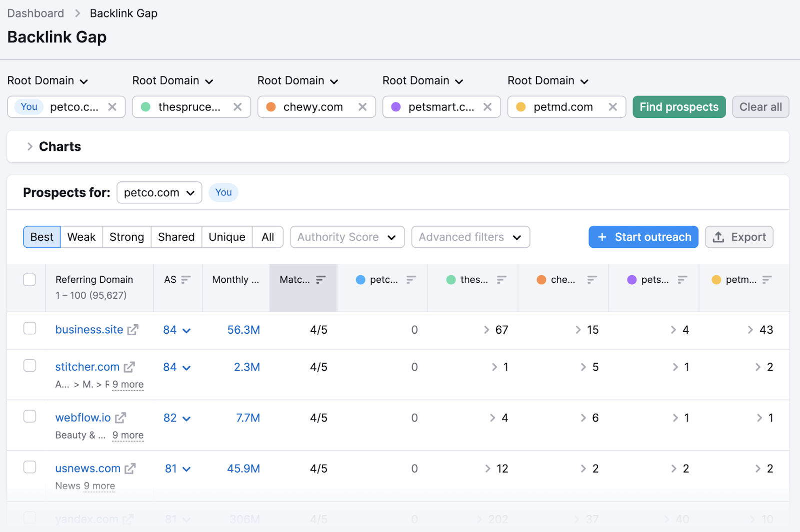Sort the table by the AS column icon
Image resolution: width=800 pixels, height=532 pixels.
(x=187, y=279)
